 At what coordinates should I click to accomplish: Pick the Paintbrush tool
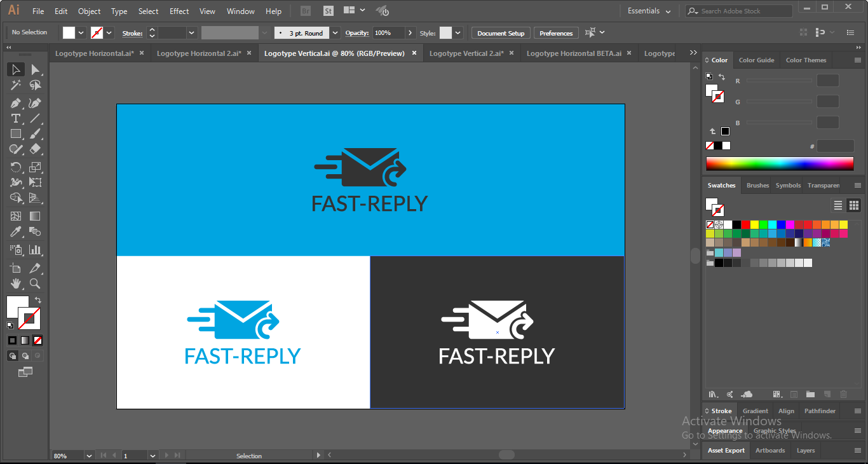tap(36, 133)
